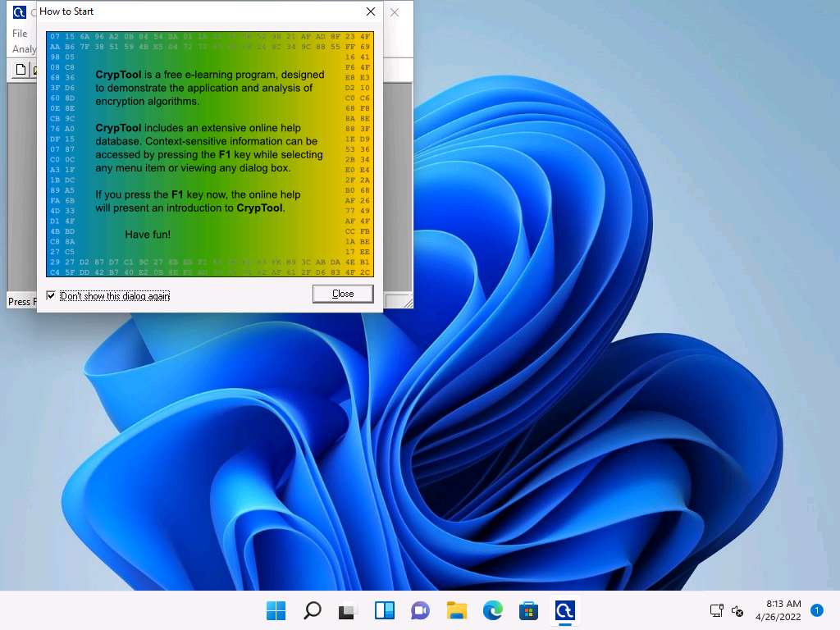Click the New document toolbar icon
This screenshot has width=840, height=630.
tap(21, 71)
